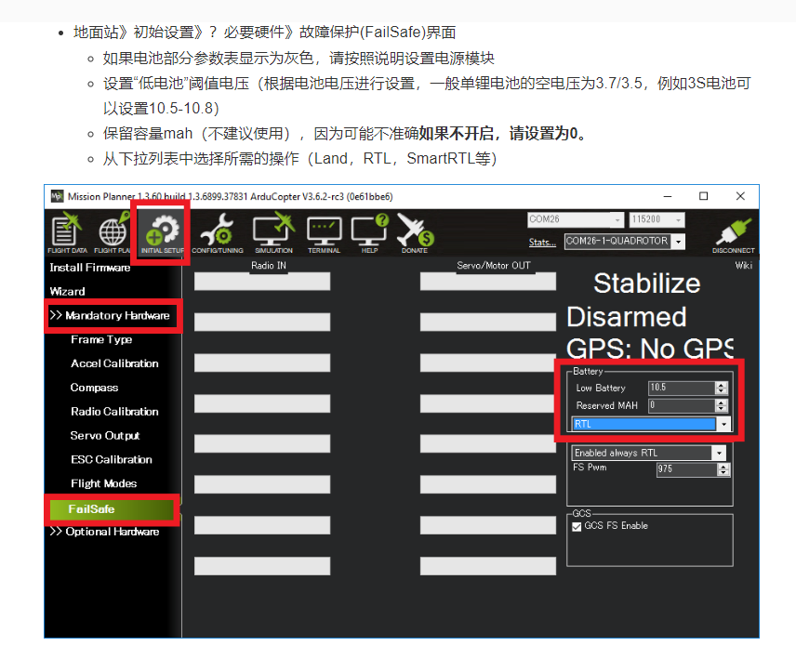
Task: Minimize the Mission Planner window
Action: tap(668, 196)
